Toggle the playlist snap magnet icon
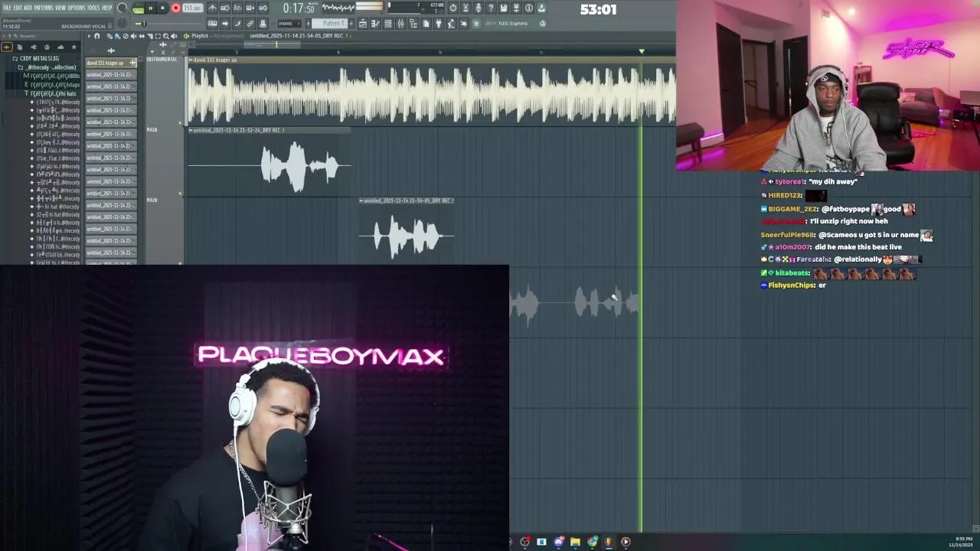 (96, 36)
